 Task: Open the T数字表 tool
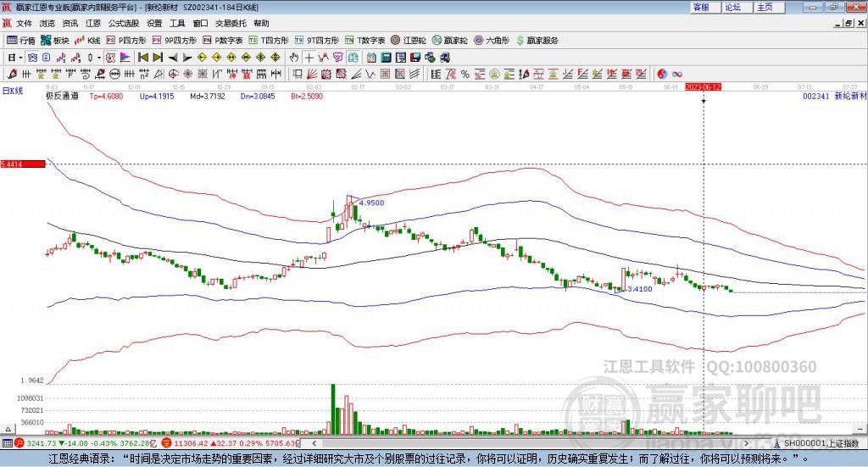(364, 41)
